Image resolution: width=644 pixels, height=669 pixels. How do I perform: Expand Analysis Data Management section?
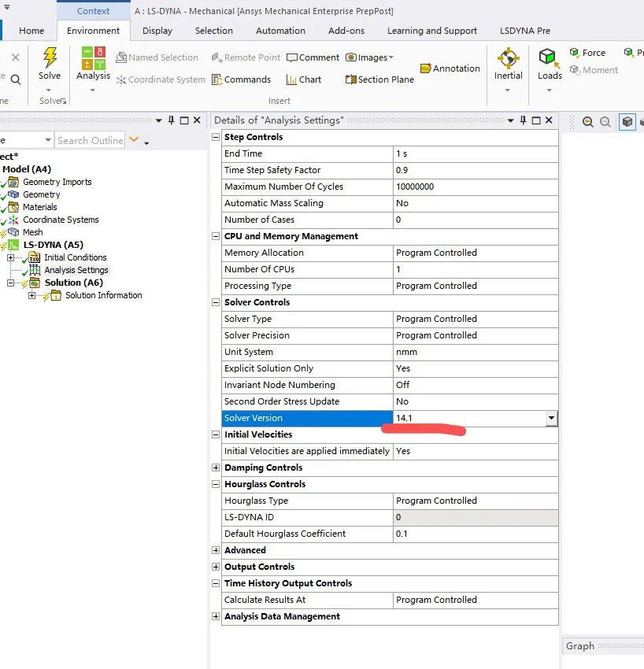coord(216,616)
